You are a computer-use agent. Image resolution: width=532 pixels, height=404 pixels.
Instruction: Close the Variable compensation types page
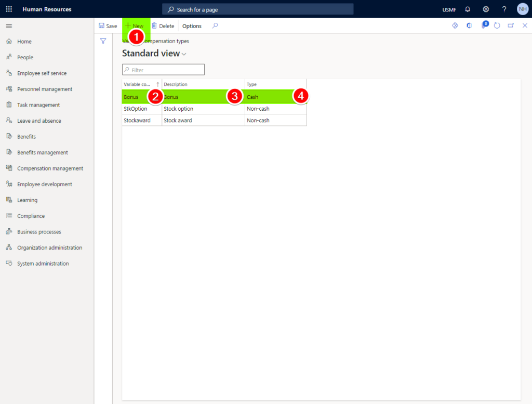525,25
